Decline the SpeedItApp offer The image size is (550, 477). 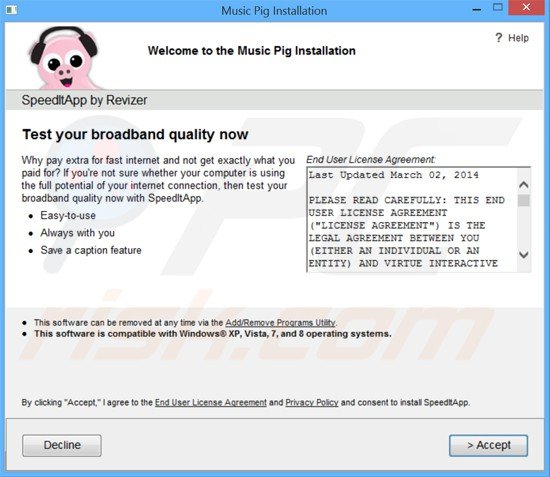click(x=62, y=445)
